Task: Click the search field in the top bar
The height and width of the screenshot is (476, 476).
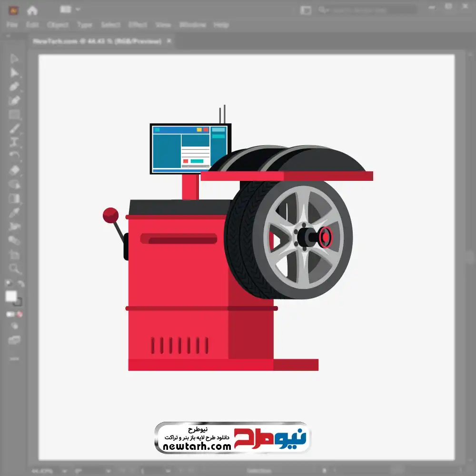Action: (x=367, y=10)
